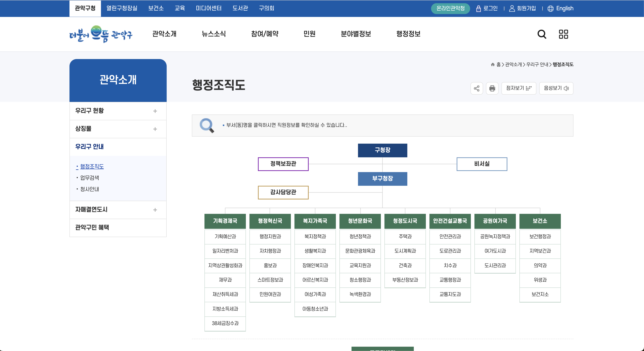This screenshot has width=644, height=351.
Task: Click the share icon button
Action: tap(476, 88)
